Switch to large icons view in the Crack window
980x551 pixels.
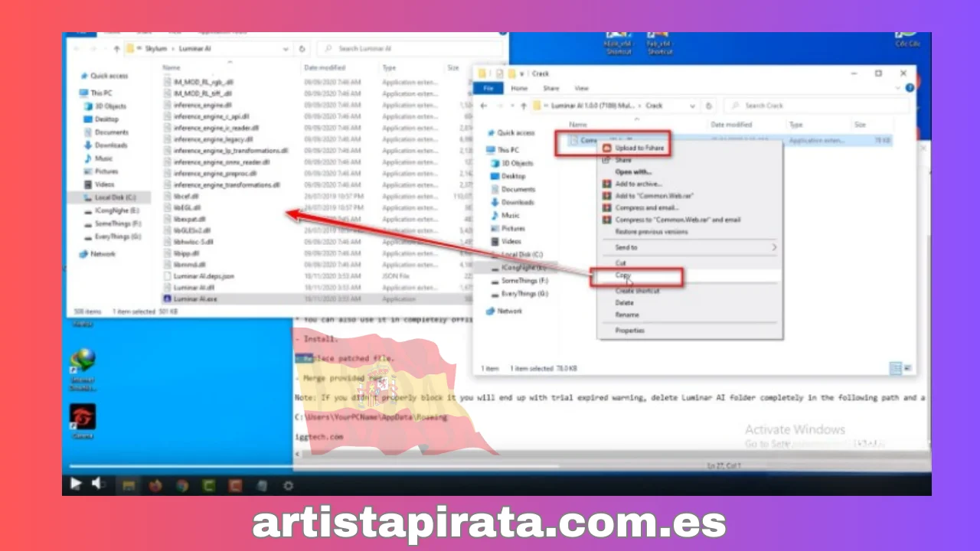[x=908, y=368]
